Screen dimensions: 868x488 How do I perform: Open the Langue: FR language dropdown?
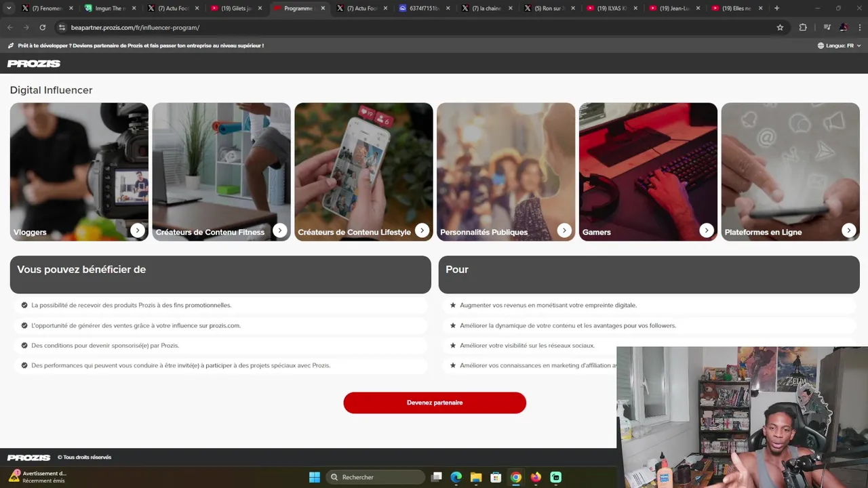tap(839, 45)
